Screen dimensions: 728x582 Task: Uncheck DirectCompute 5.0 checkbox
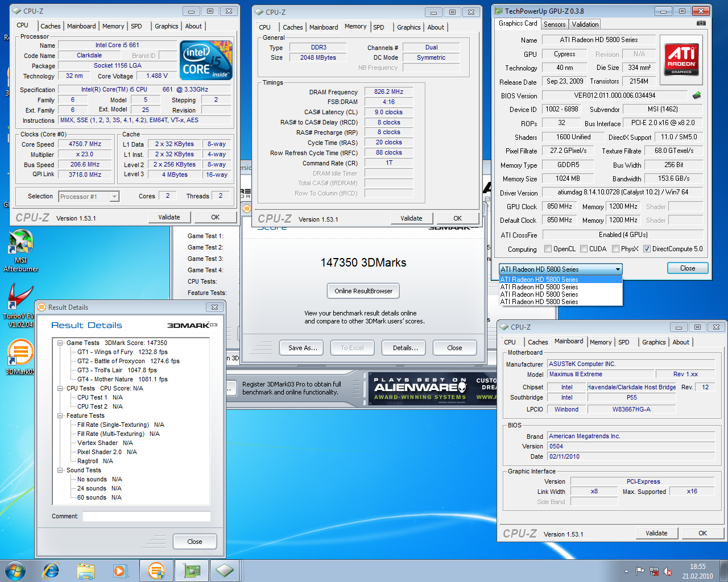tap(647, 249)
